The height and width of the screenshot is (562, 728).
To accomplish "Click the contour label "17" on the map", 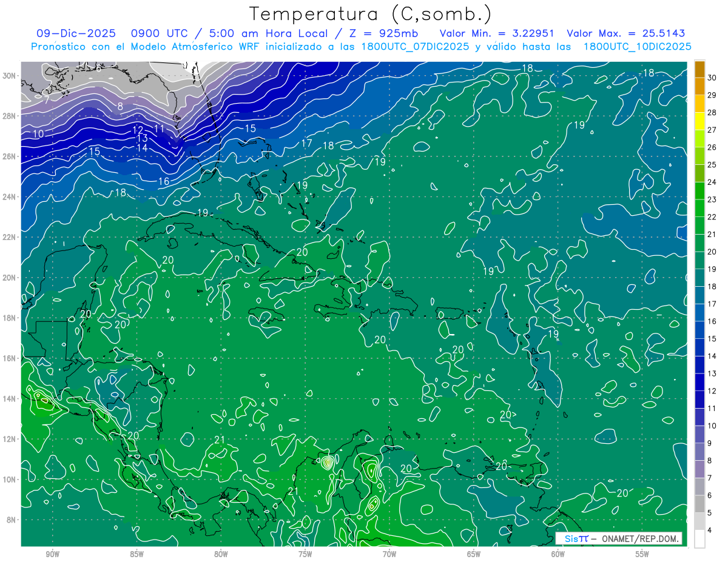I will coord(306,144).
